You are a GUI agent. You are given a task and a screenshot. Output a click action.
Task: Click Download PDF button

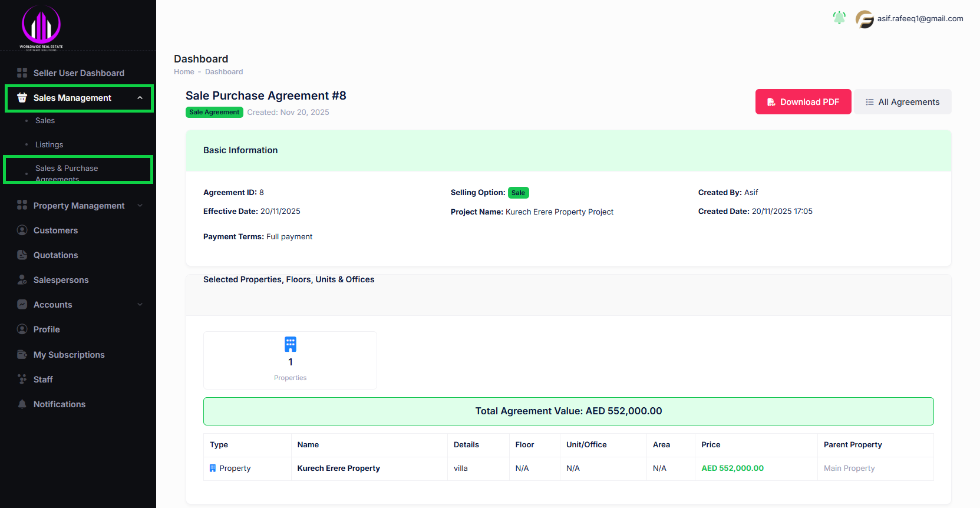pos(803,102)
